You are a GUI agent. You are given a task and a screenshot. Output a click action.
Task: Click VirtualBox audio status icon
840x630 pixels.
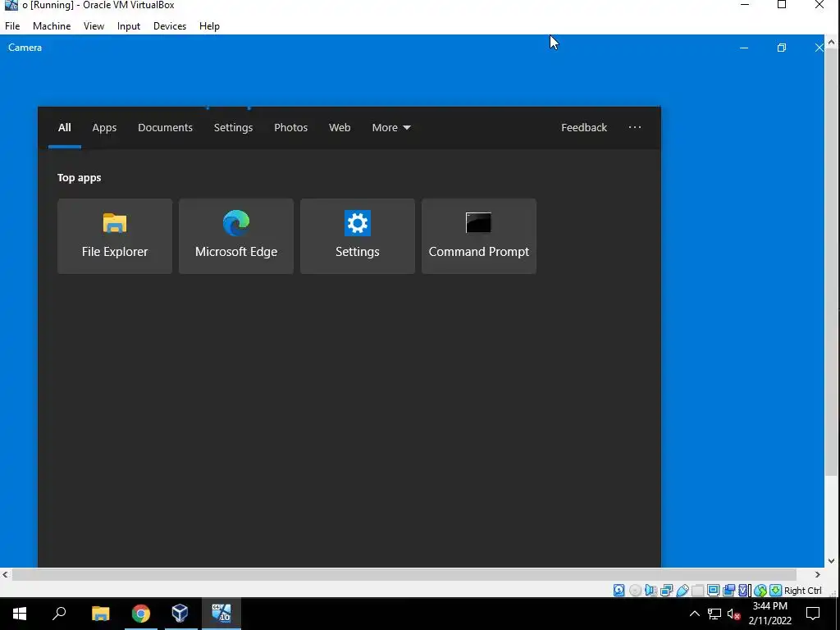(x=651, y=591)
